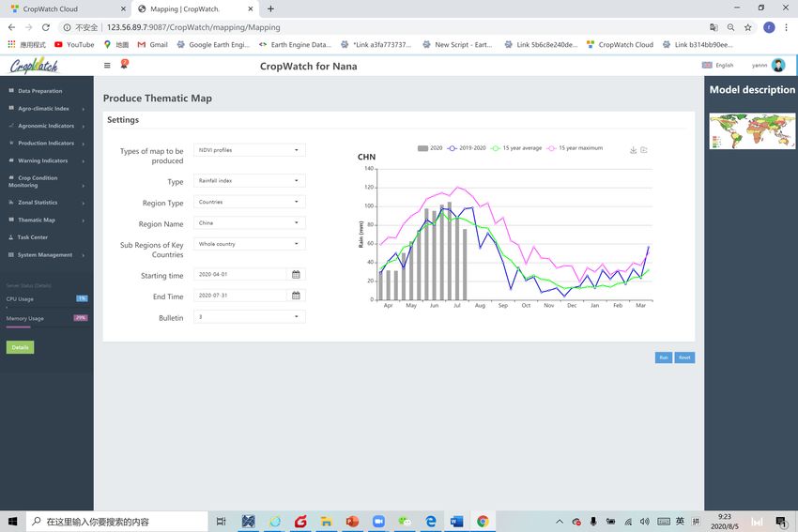
Task: Toggle the 15 year maximum legend series
Action: 575,148
